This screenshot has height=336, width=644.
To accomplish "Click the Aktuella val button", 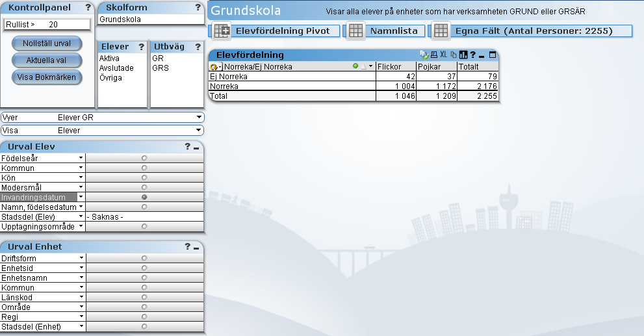I will [47, 60].
